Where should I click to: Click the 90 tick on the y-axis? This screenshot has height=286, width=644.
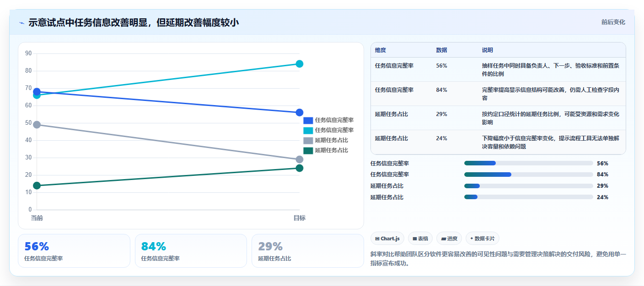[x=28, y=53]
